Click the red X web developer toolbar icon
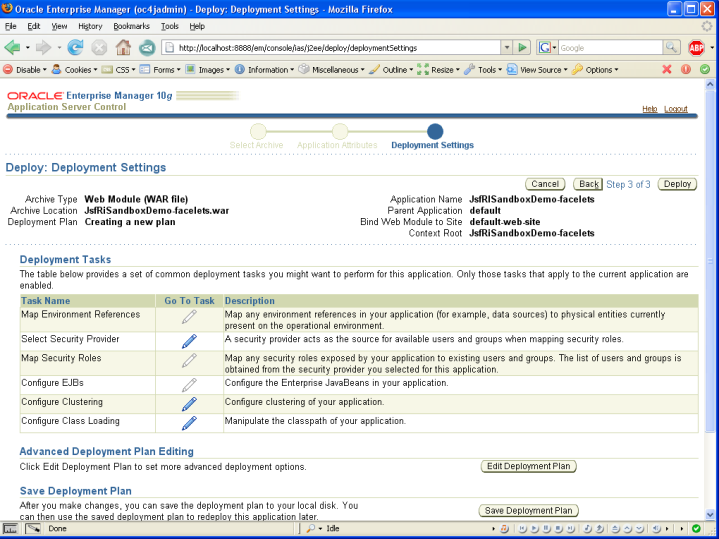Screen dimensions: 719x539 tap(667, 69)
